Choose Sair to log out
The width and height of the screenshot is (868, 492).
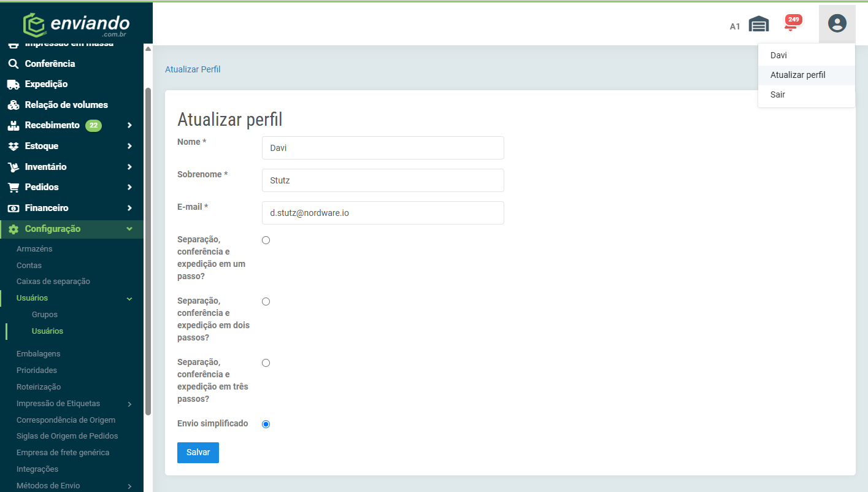(806, 94)
